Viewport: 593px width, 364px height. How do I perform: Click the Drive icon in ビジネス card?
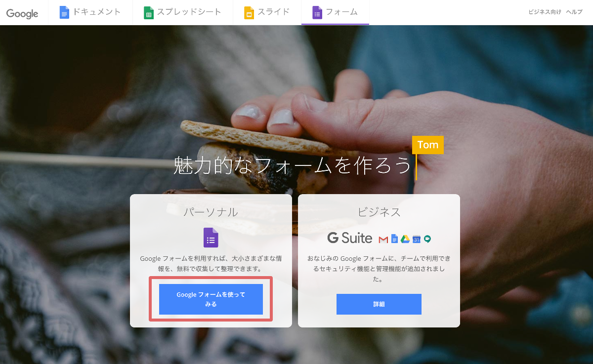click(x=405, y=239)
